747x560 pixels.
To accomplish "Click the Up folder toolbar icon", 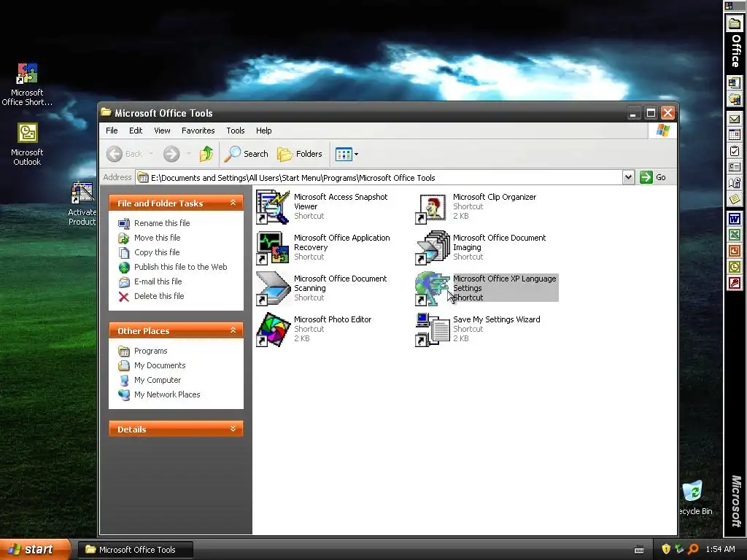I will point(206,154).
